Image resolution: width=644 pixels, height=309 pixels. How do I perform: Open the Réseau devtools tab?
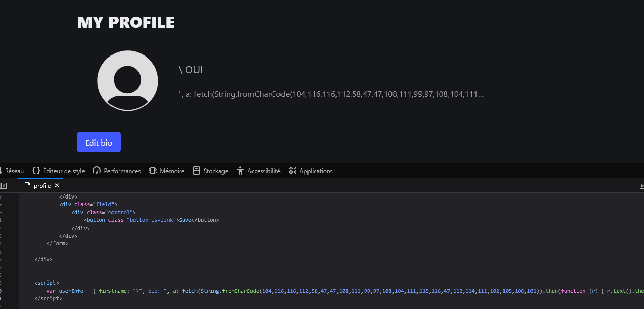point(12,171)
